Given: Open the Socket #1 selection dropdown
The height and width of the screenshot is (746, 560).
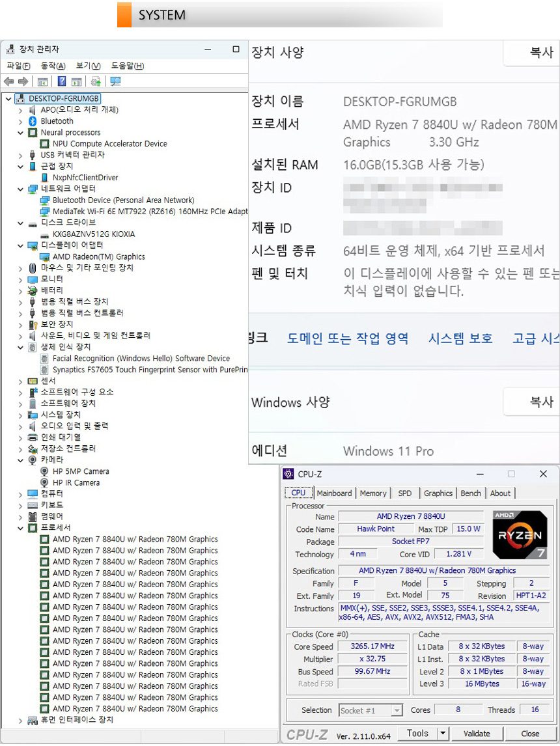Looking at the screenshot, I should [x=396, y=710].
